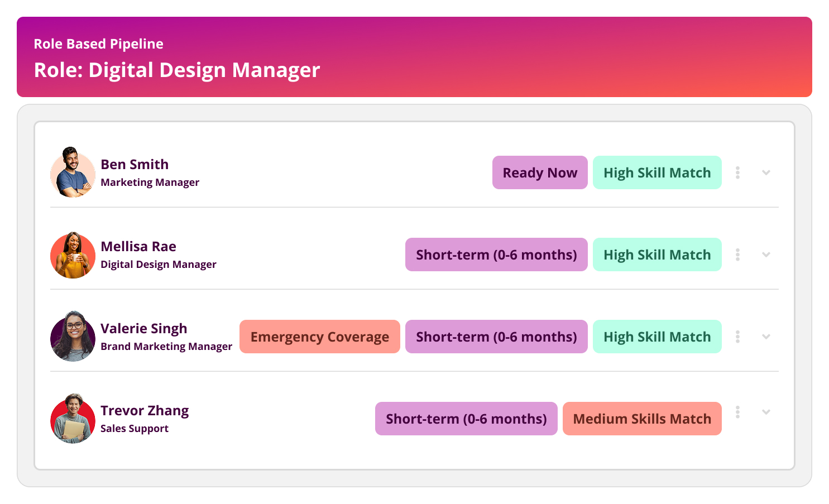This screenshot has width=829, height=504.
Task: Expand Trevor Zhang's row chevron
Action: click(766, 412)
